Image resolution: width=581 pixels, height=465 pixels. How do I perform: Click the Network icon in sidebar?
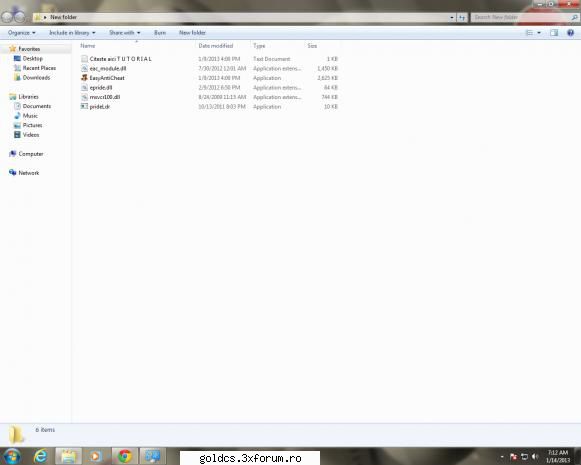coord(13,173)
